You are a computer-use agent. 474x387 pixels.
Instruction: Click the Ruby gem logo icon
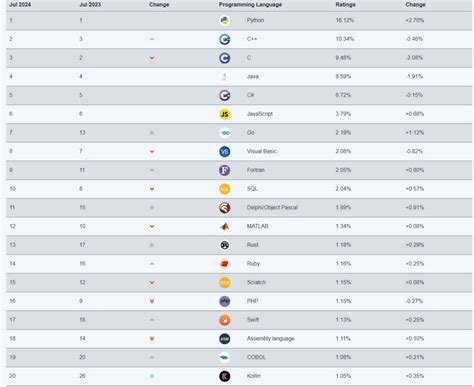tap(225, 264)
